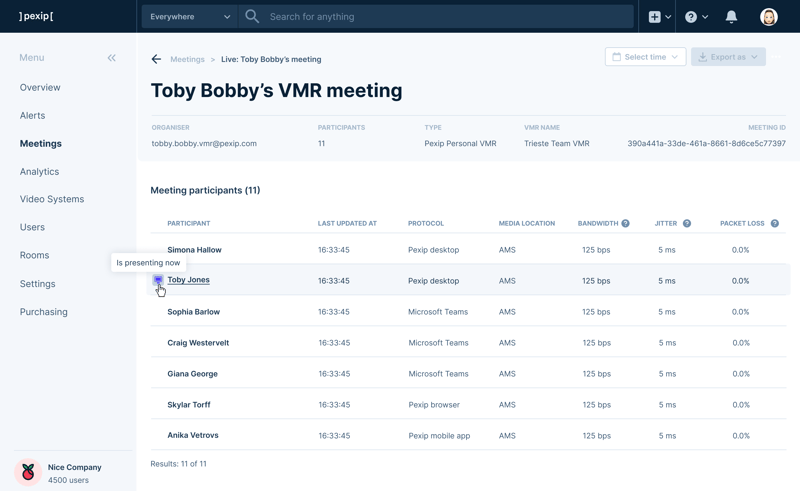
Task: Click Pexip browser protocol in Skylar's row
Action: pos(434,405)
